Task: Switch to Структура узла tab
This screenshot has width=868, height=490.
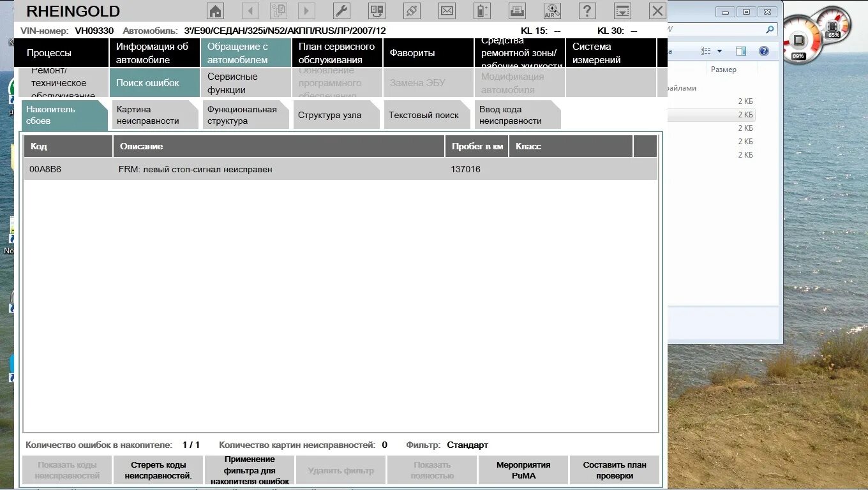Action: point(336,115)
